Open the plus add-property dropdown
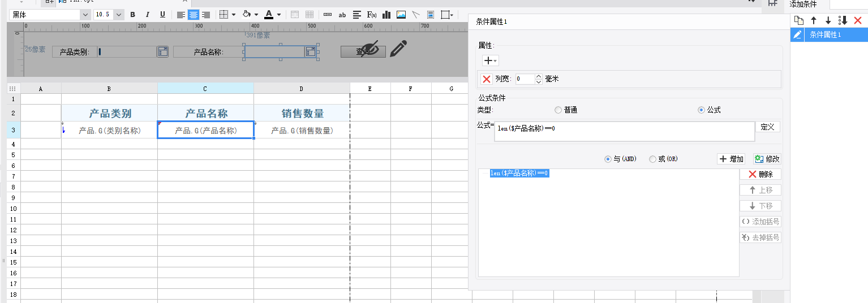The height and width of the screenshot is (303, 868). (490, 60)
